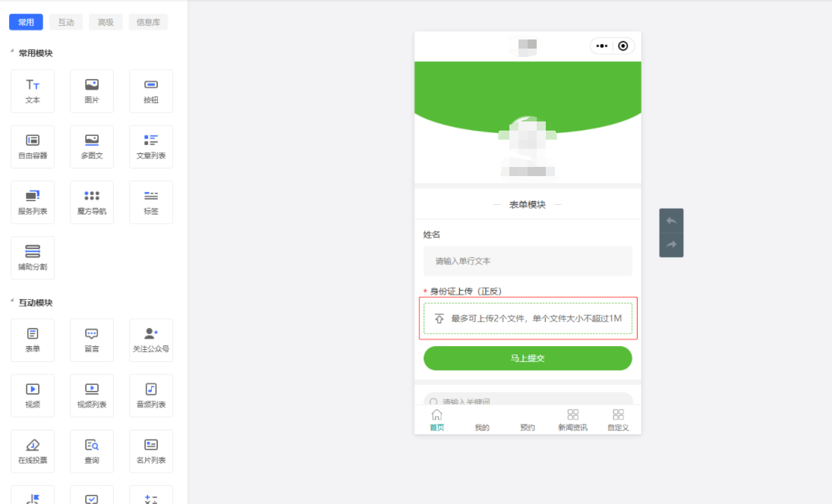Click the mini program circle close icon
The image size is (832, 504).
click(x=623, y=46)
